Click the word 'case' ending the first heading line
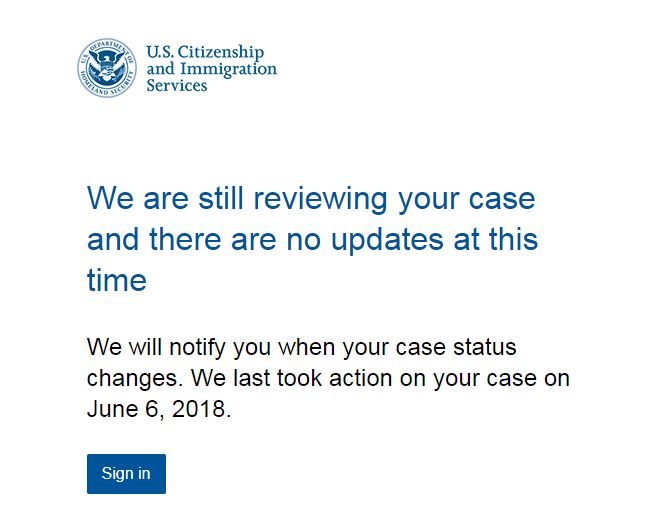This screenshot has height=522, width=650. (x=502, y=200)
